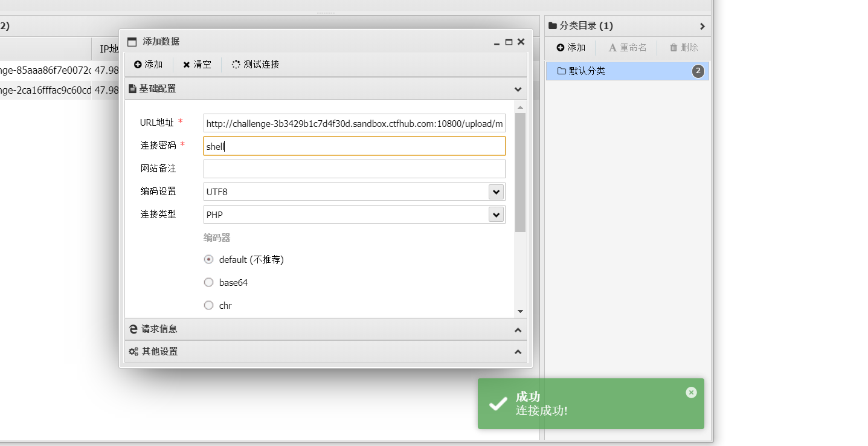Image resolution: width=868 pixels, height=446 pixels.
Task: Click the 重命名 rename category button
Action: [628, 48]
